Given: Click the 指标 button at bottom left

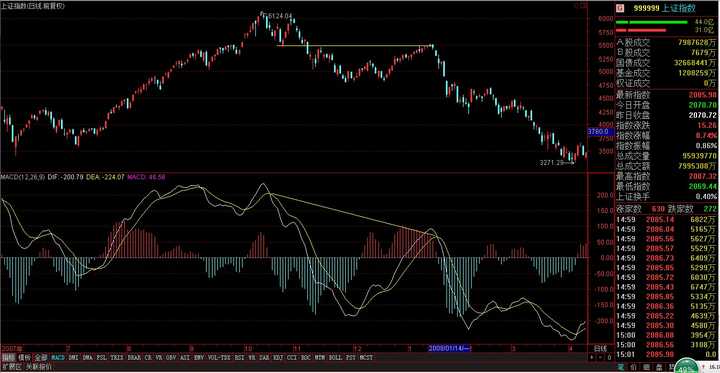Looking at the screenshot, I should point(9,357).
